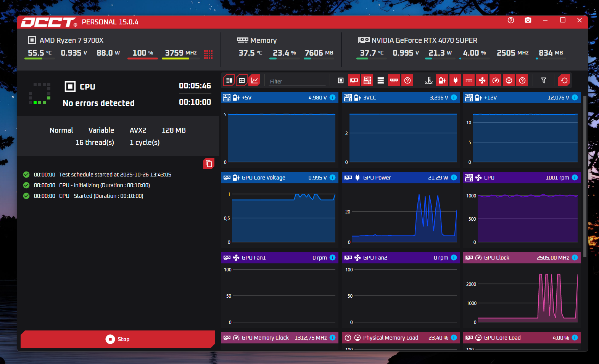
Task: Reset the monitoring graphs with refresh icon
Action: click(x=564, y=80)
